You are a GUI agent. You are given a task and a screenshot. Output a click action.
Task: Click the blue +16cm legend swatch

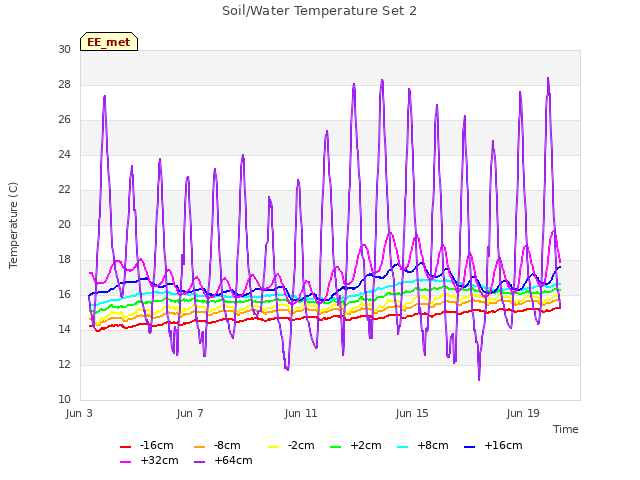click(x=470, y=447)
